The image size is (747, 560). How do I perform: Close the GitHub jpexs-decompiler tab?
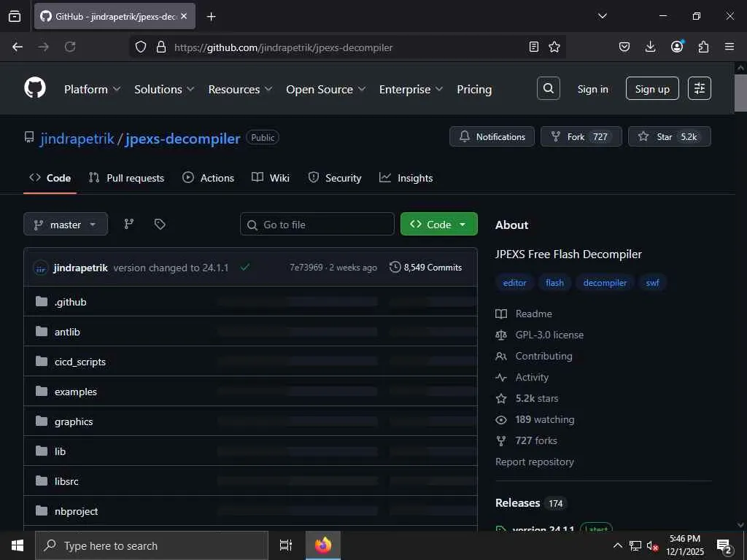184,16
